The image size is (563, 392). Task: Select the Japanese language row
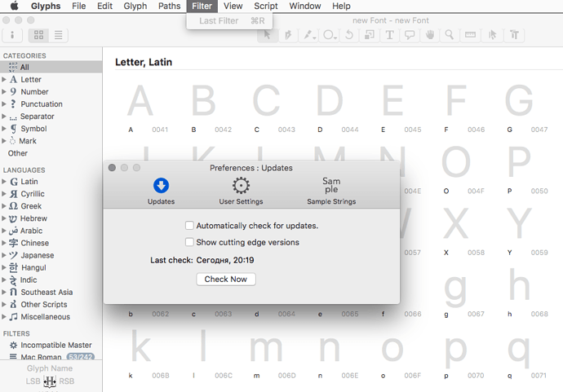click(51, 255)
